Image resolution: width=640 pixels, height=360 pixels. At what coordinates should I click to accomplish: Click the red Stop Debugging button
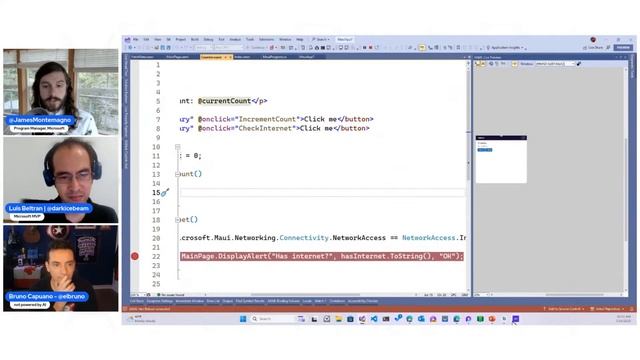click(x=370, y=48)
